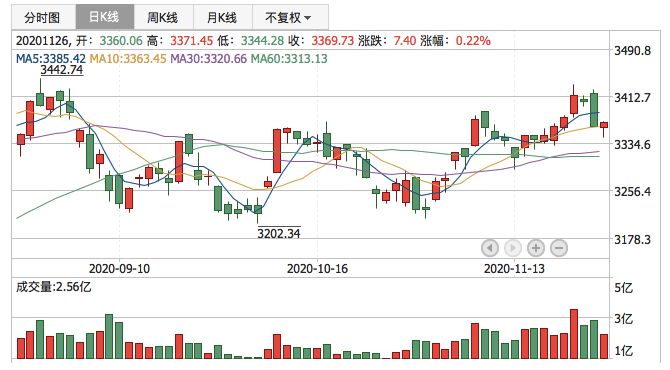Click the scroll right arrow icon
Viewport: 670px width, 370px height.
point(513,248)
